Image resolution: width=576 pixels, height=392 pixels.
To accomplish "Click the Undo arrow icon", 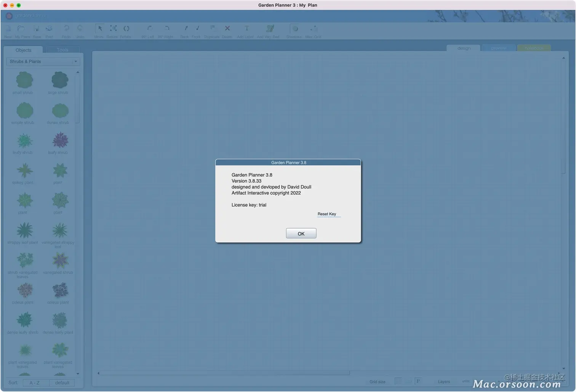I will pos(80,29).
